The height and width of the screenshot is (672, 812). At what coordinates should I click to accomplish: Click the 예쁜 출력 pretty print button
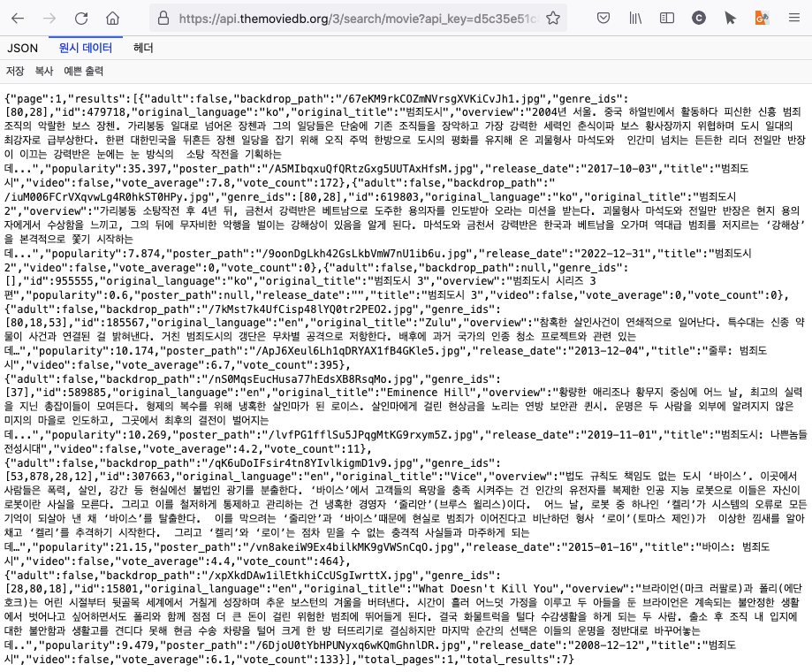tap(83, 71)
